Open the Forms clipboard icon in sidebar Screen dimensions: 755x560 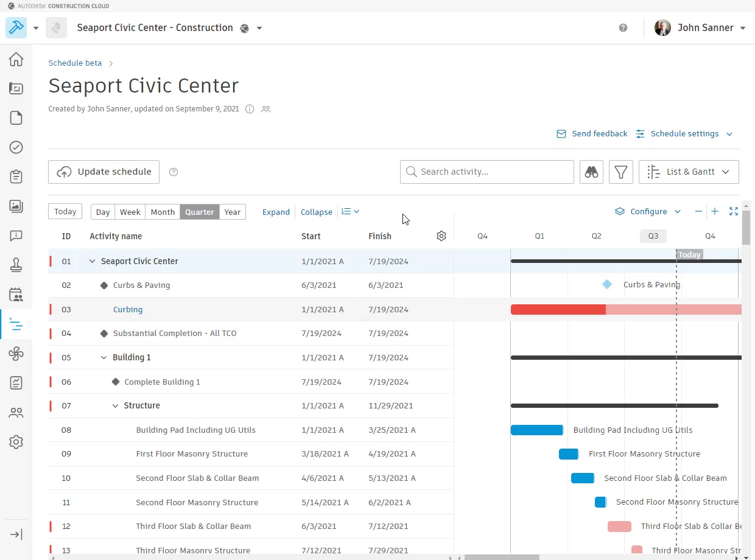16,177
